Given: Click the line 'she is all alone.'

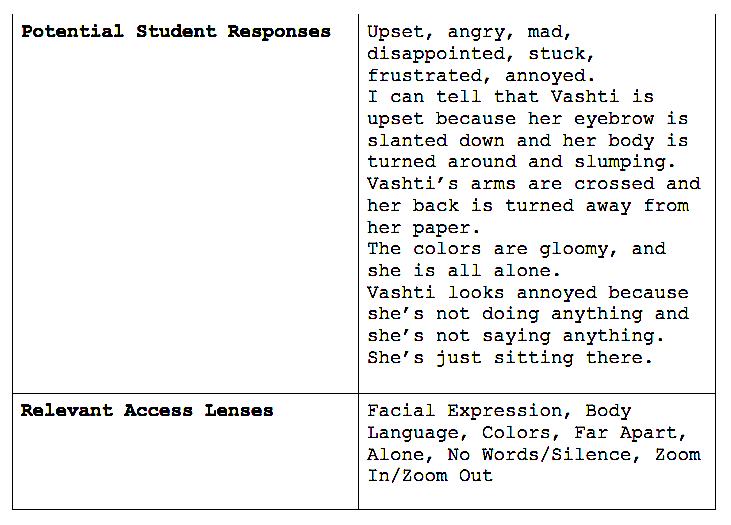Looking at the screenshot, I should (x=463, y=270).
